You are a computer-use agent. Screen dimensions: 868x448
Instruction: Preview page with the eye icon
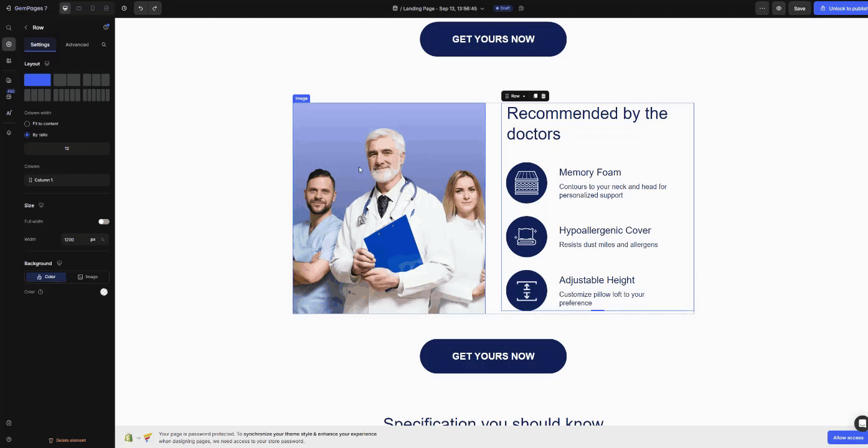point(778,8)
